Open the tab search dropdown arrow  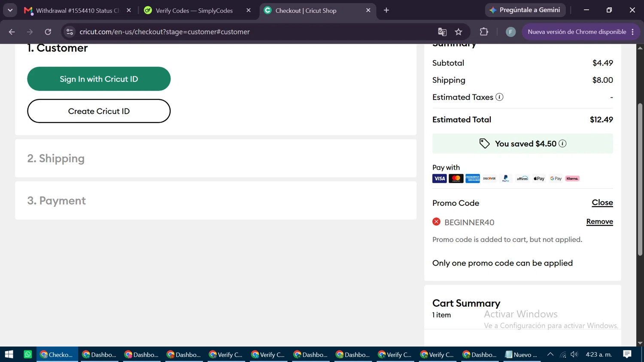(10, 10)
